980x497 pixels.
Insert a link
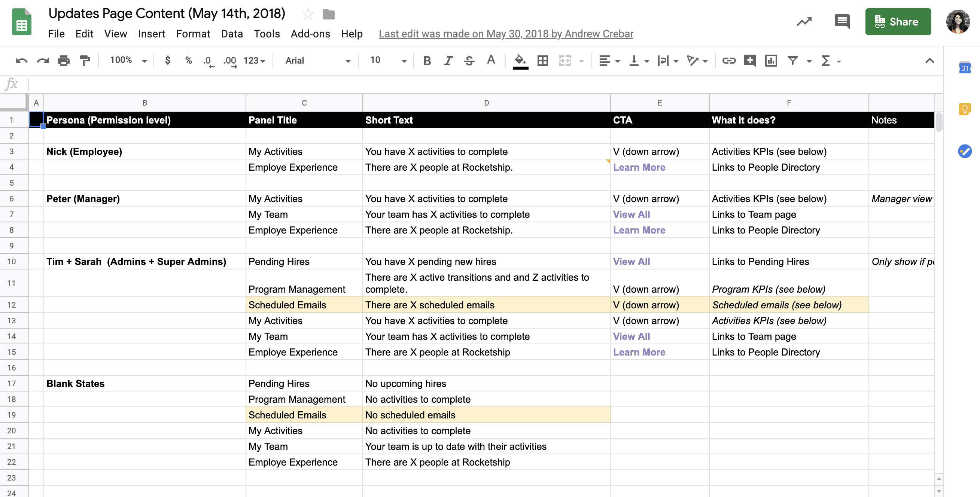coord(728,61)
